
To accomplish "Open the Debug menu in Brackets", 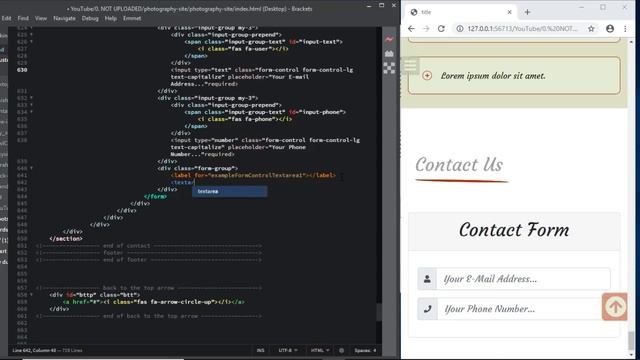I will pyautogui.click(x=90, y=18).
